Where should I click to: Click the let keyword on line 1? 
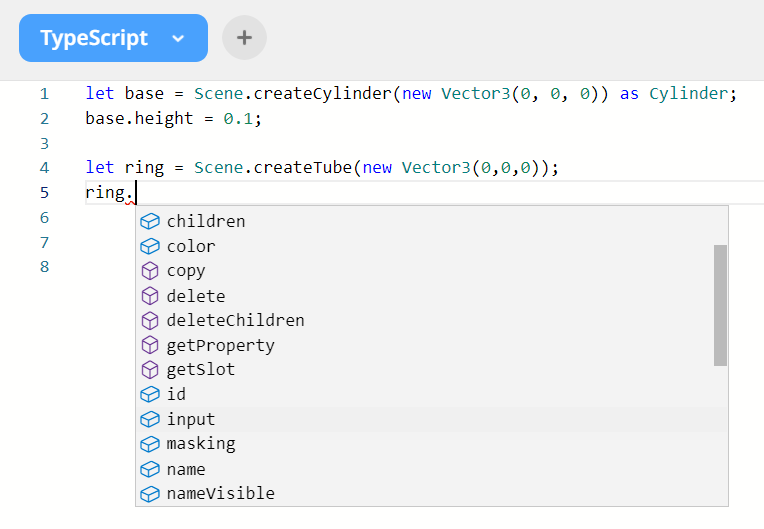[100, 94]
